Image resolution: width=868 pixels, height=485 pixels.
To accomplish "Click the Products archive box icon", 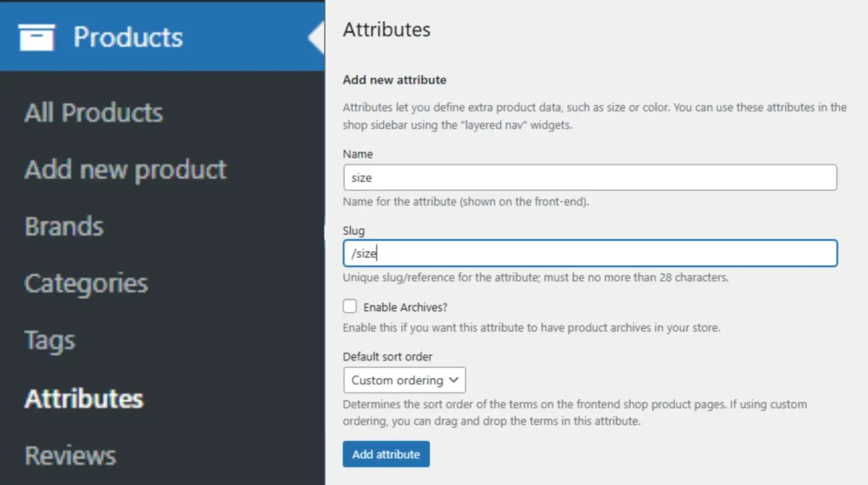I will [36, 37].
